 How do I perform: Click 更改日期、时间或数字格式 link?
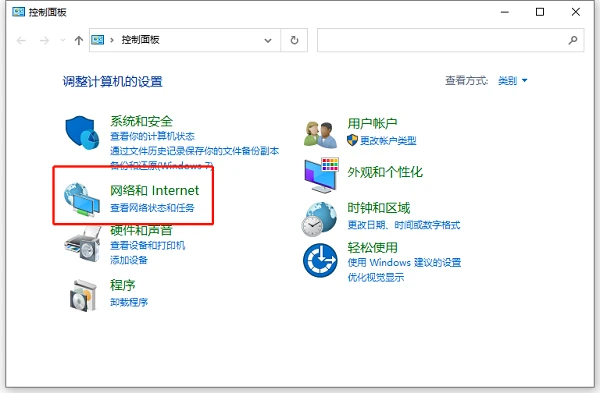coord(404,225)
